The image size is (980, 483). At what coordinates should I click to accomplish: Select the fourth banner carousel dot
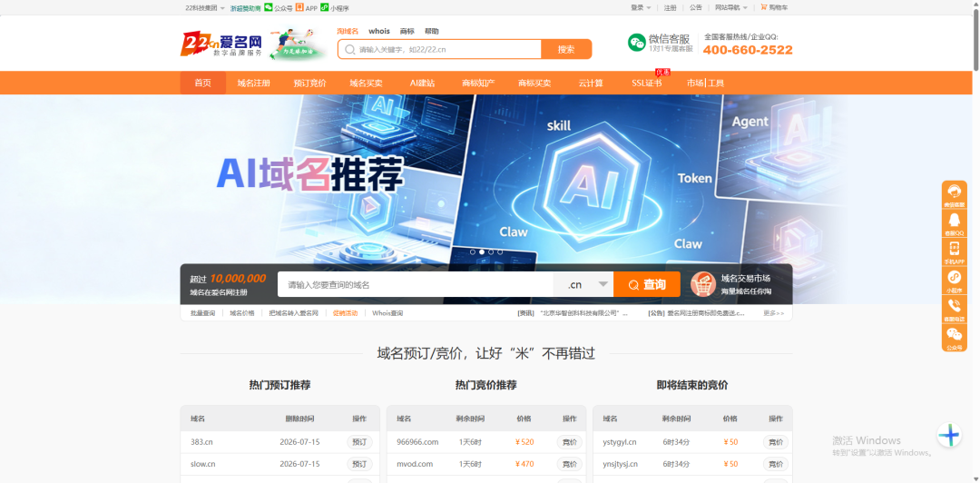pos(499,252)
